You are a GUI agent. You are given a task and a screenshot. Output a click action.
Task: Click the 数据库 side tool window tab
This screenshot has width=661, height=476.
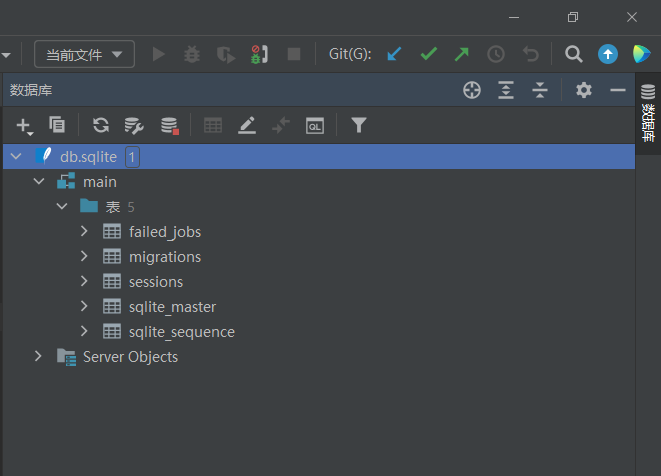[x=648, y=118]
